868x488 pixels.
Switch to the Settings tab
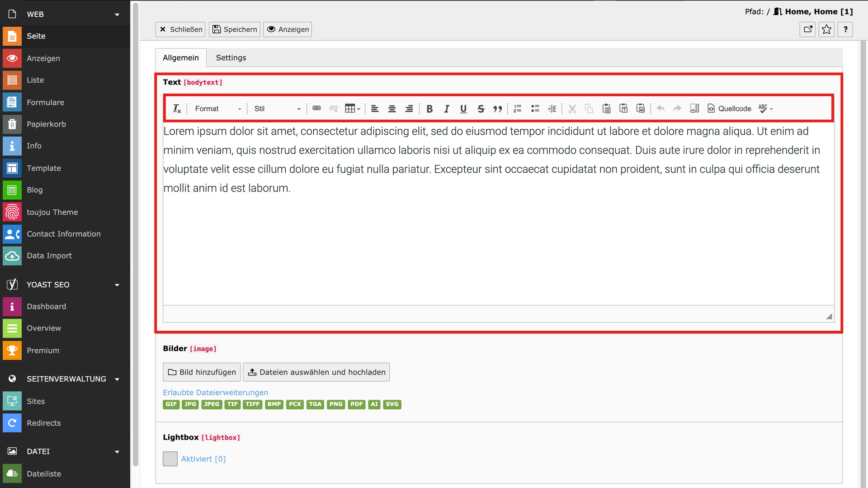pyautogui.click(x=231, y=58)
